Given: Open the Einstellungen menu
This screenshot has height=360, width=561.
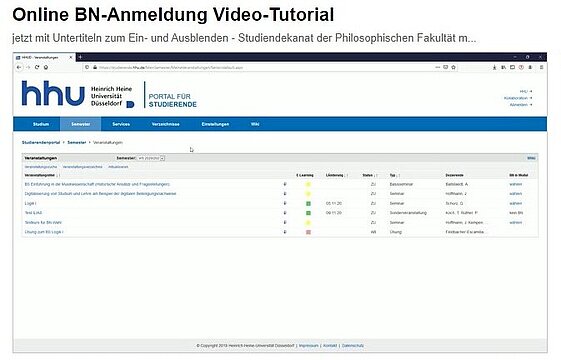Looking at the screenshot, I should 215,124.
